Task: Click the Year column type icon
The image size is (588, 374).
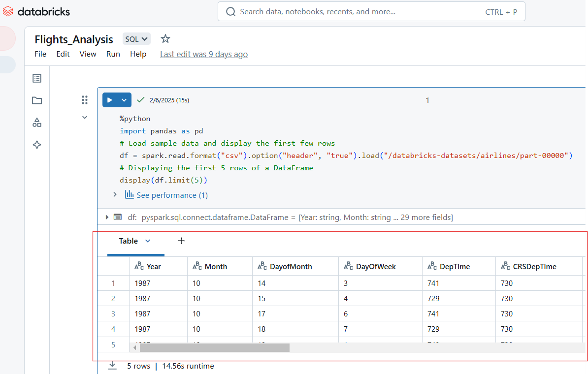Action: (x=139, y=266)
